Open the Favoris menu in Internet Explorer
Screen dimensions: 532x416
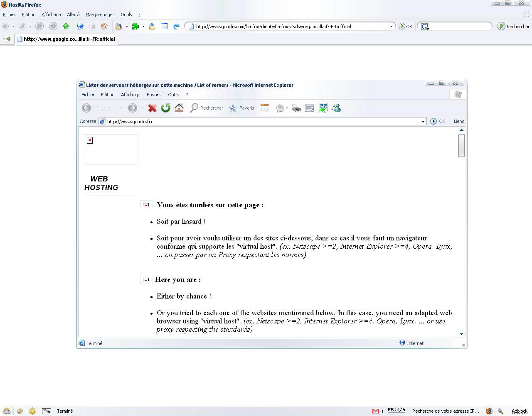point(154,95)
